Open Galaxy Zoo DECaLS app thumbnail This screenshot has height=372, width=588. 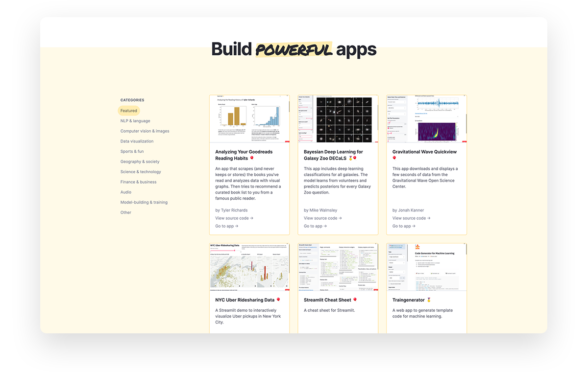[338, 119]
